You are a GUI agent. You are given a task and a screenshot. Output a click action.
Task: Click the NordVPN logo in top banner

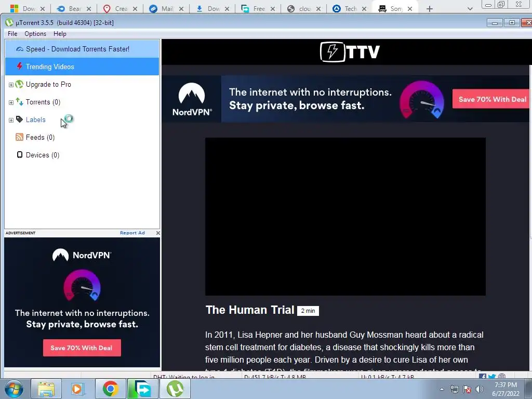(192, 99)
